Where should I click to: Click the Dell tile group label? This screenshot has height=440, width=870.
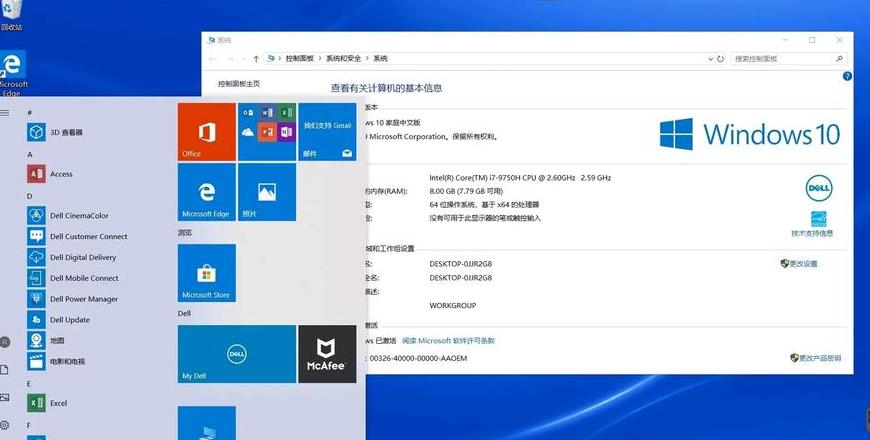pyautogui.click(x=184, y=313)
